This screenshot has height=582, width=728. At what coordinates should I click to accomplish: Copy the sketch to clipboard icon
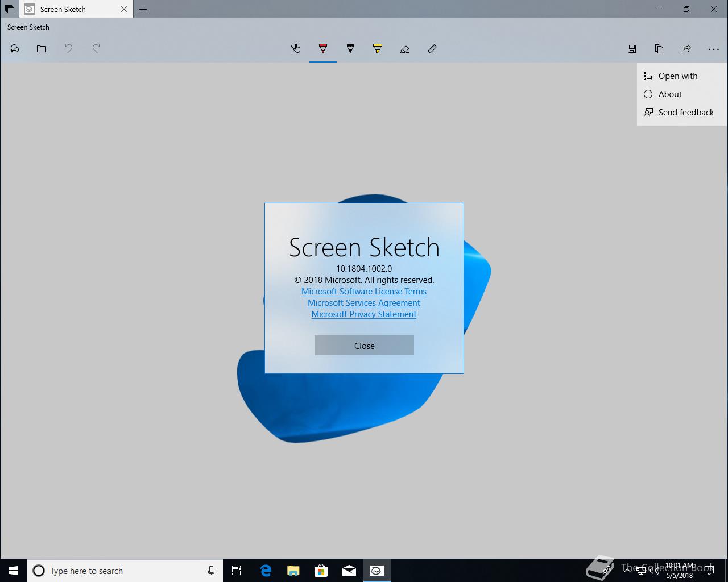(659, 49)
